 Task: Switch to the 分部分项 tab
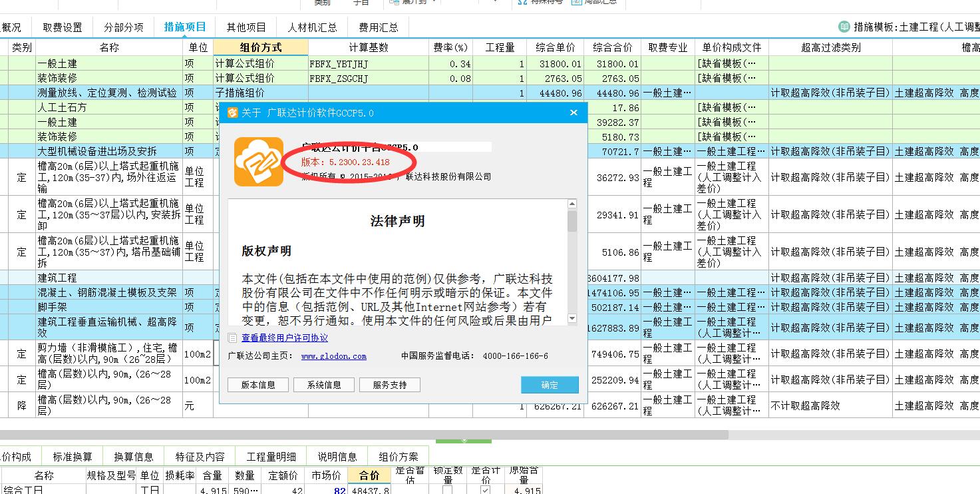point(124,27)
